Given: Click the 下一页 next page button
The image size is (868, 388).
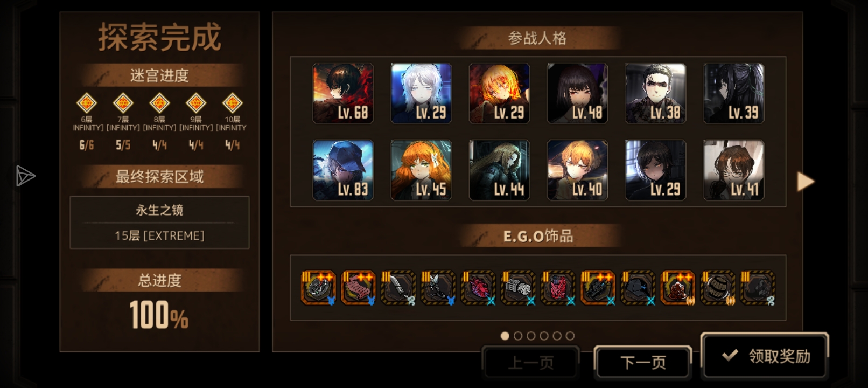Looking at the screenshot, I should click(x=642, y=362).
